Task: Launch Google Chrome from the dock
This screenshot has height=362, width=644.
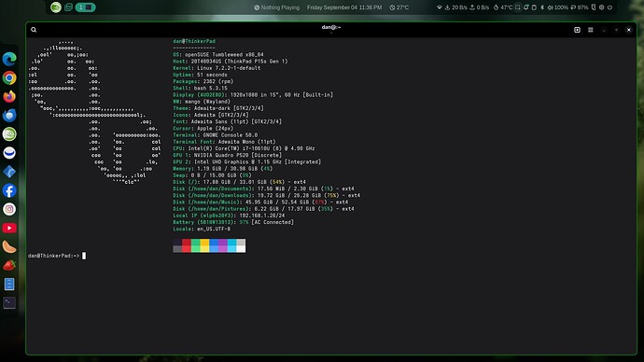Action: 9,78
